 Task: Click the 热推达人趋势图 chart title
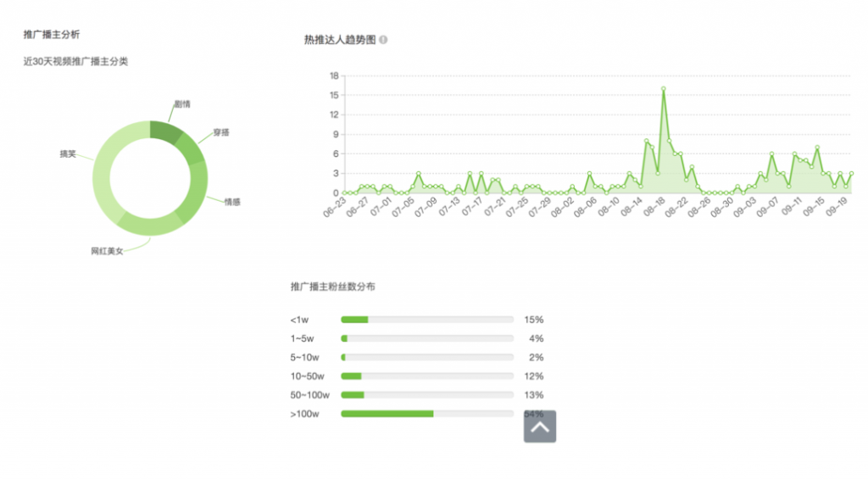pyautogui.click(x=339, y=40)
